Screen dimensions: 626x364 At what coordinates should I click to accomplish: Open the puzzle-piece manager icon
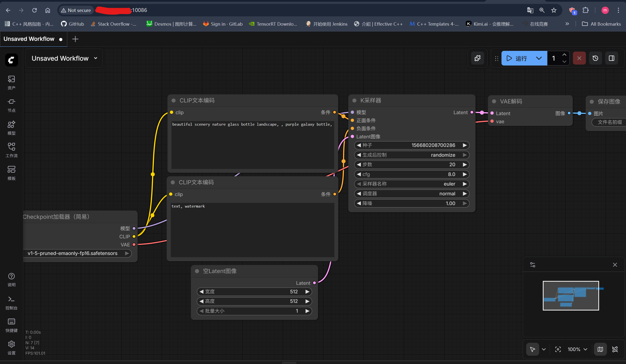click(x=478, y=58)
